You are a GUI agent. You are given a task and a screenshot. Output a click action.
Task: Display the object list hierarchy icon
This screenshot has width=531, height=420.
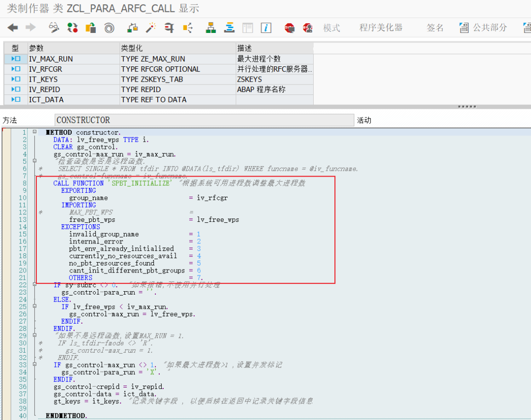click(x=210, y=28)
